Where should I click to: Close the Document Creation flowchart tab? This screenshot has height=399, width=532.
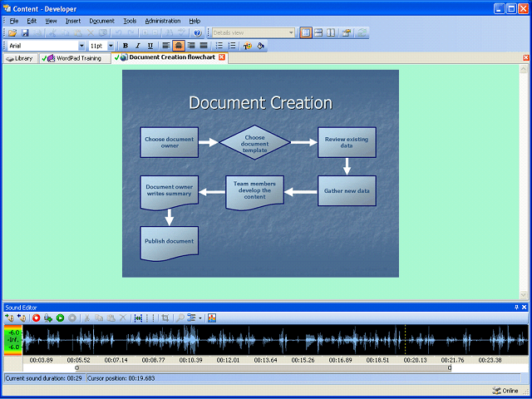pyautogui.click(x=222, y=57)
